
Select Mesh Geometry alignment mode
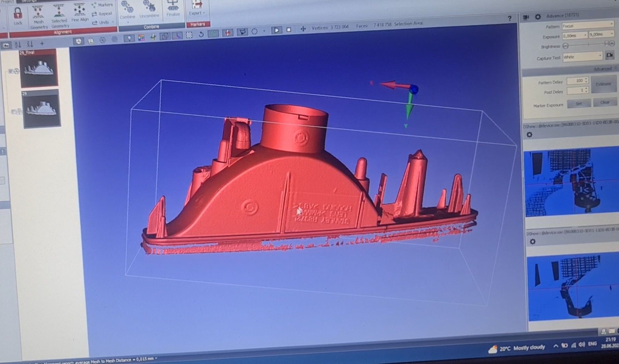point(39,17)
